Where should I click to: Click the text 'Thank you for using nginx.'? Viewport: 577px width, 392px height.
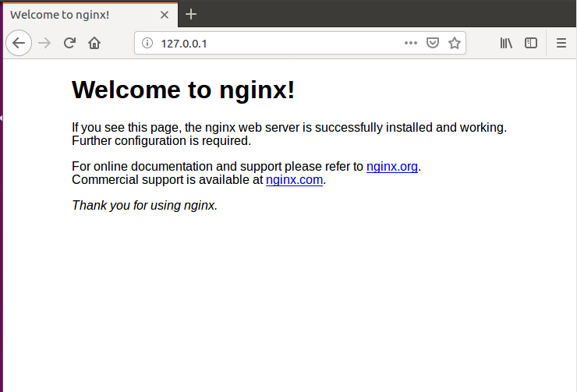click(144, 205)
